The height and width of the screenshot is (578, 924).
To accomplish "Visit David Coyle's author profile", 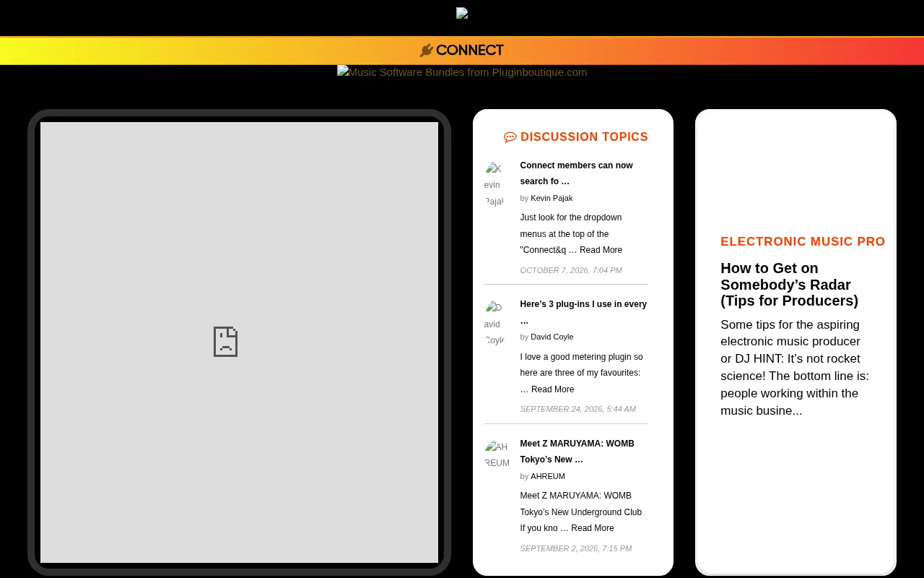I will tap(552, 337).
